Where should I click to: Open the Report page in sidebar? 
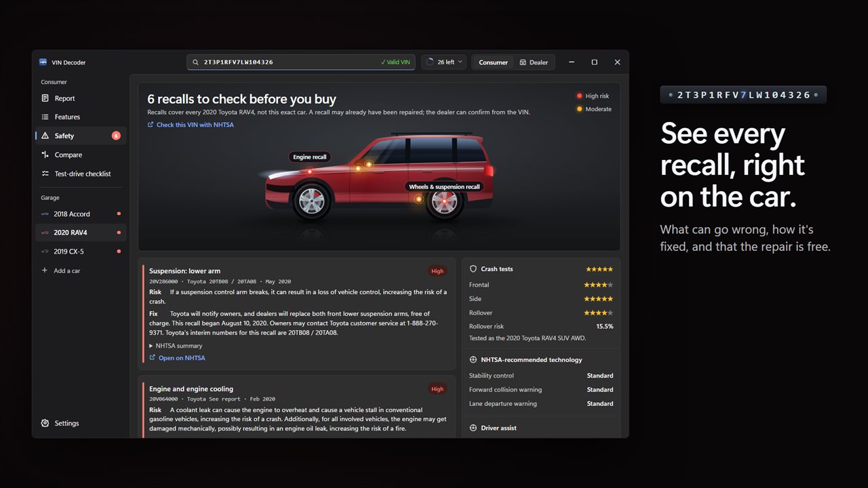point(81,98)
